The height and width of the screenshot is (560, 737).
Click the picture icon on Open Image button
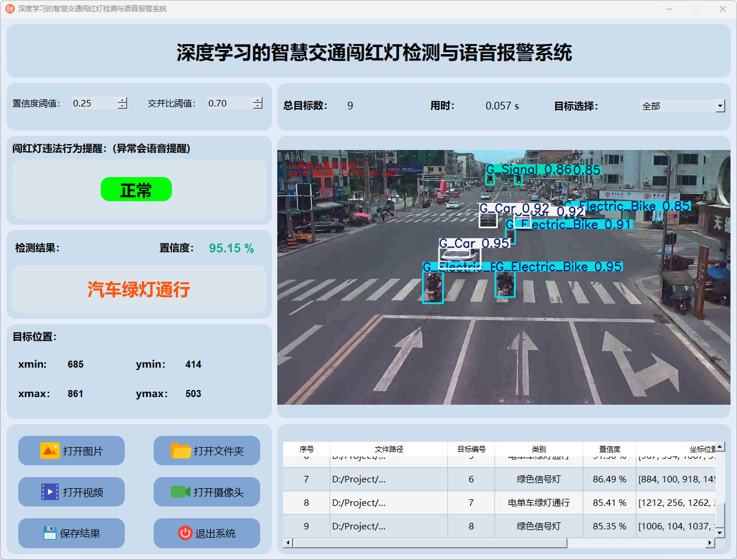[49, 451]
